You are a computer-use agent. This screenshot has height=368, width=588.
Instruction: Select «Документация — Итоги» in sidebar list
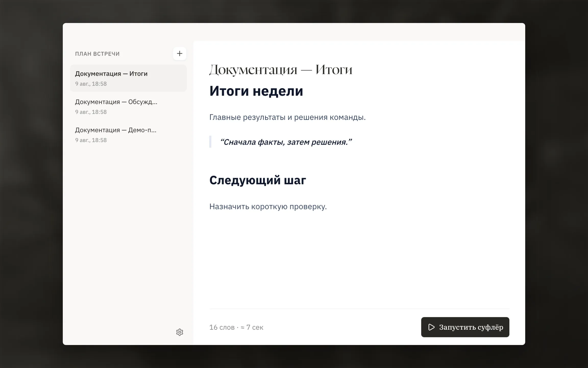coord(128,78)
